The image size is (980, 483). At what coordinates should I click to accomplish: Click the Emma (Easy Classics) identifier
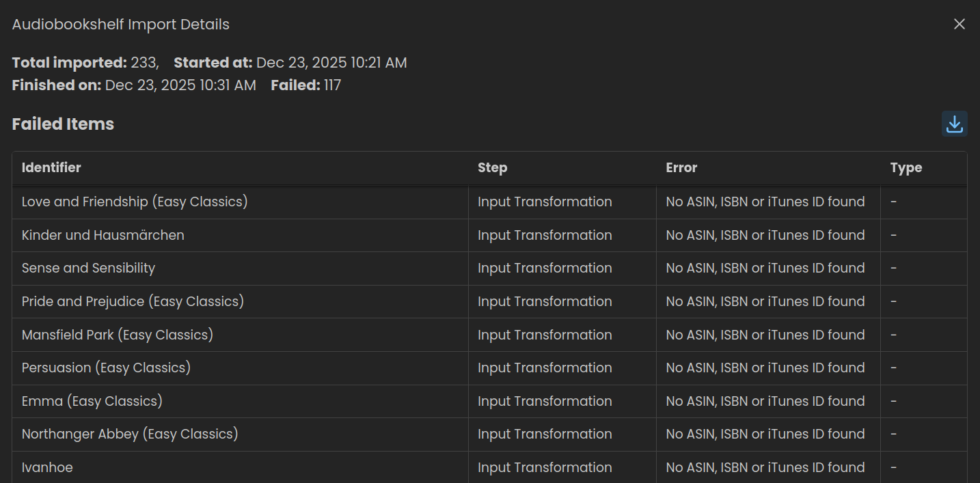pos(92,402)
